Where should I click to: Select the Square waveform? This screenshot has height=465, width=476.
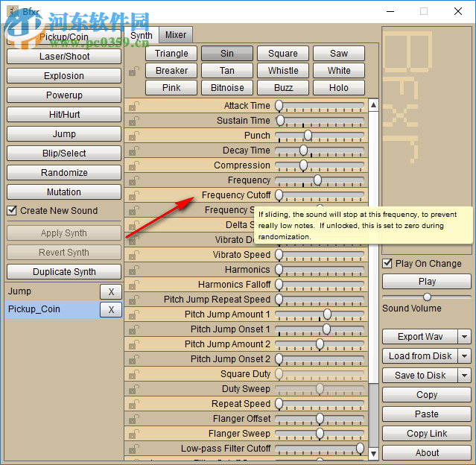[283, 54]
